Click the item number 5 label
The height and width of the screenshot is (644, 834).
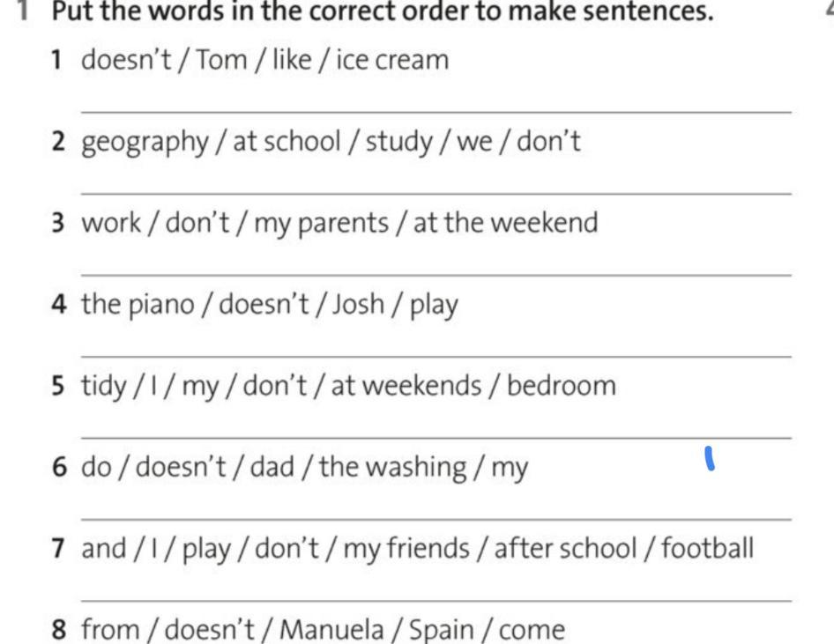click(x=58, y=386)
